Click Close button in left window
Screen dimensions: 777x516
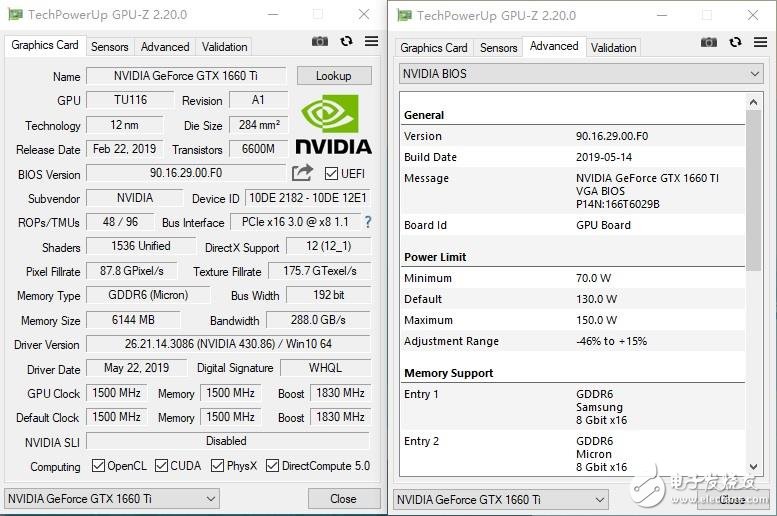(x=343, y=499)
